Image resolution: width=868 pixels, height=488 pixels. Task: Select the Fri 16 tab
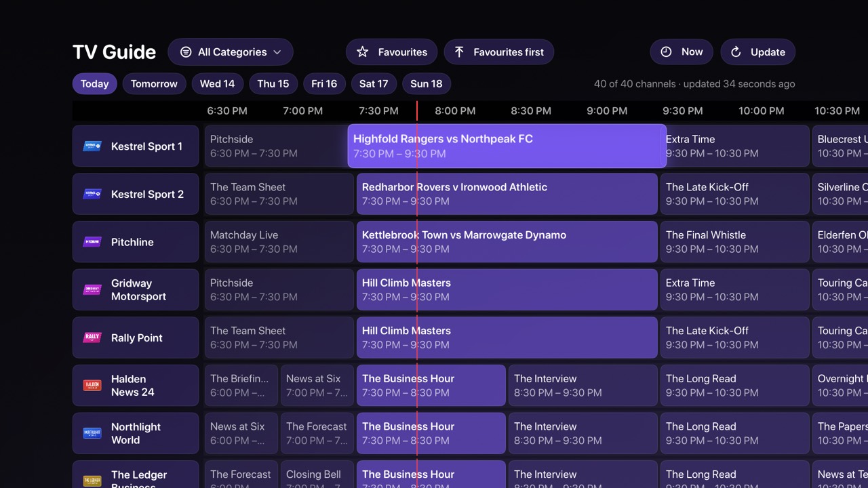point(324,84)
